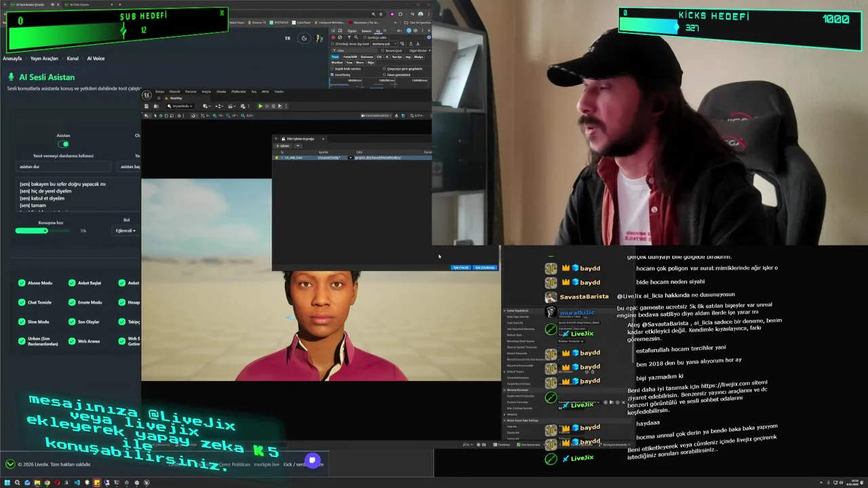Open the Diğer filtreler dropdown in DevTools
This screenshot has width=868, height=488.
pyautogui.click(x=420, y=51)
